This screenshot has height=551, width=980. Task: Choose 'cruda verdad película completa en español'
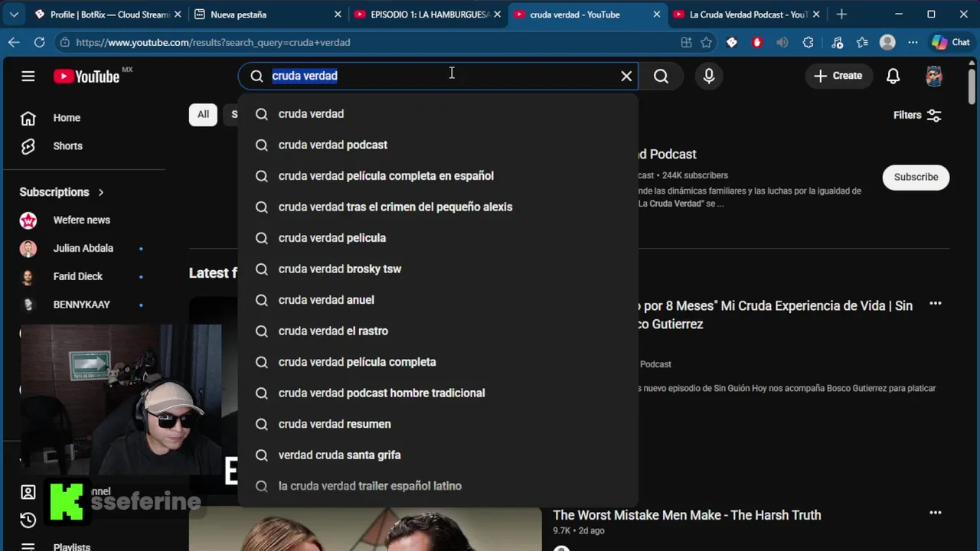click(x=438, y=176)
